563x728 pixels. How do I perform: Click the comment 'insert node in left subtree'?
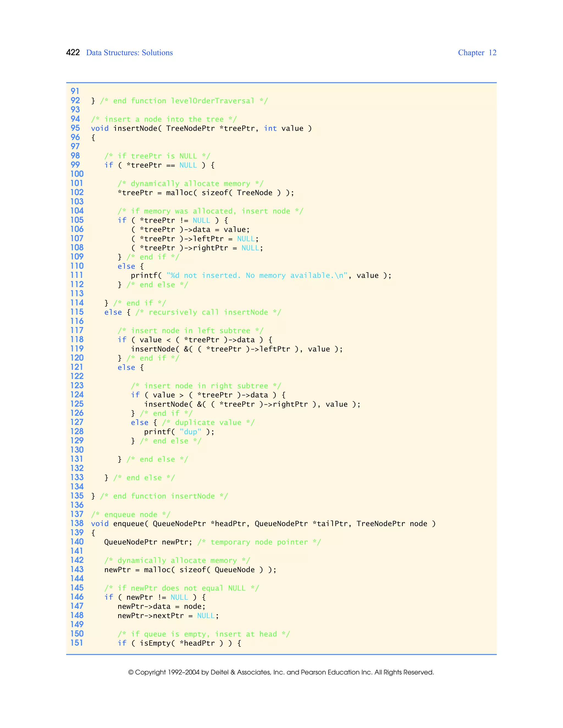click(x=191, y=330)
